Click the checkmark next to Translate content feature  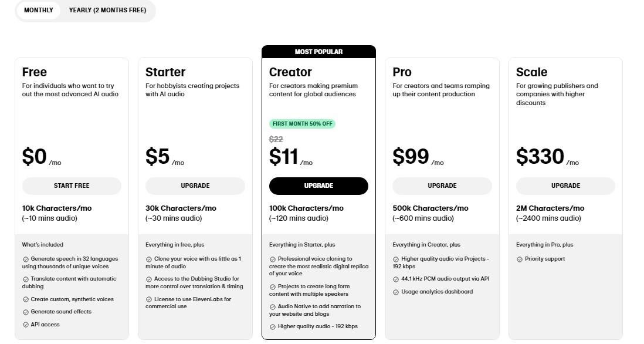[x=25, y=279]
